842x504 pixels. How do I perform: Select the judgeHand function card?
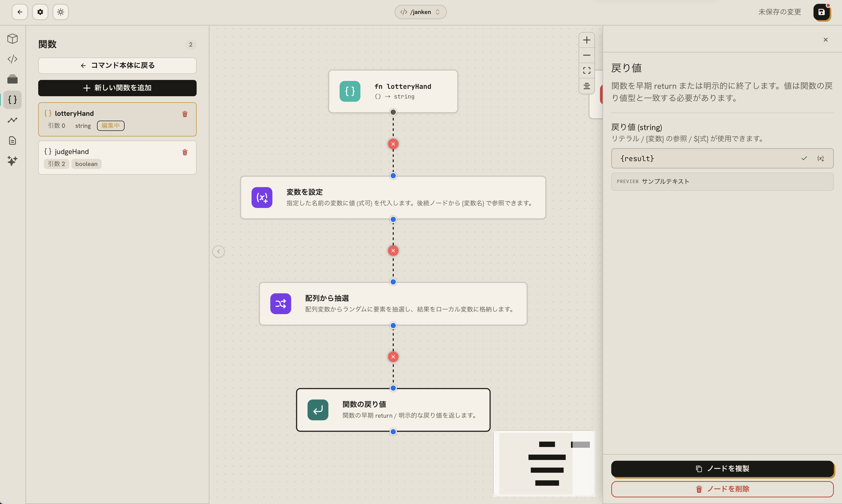(117, 158)
